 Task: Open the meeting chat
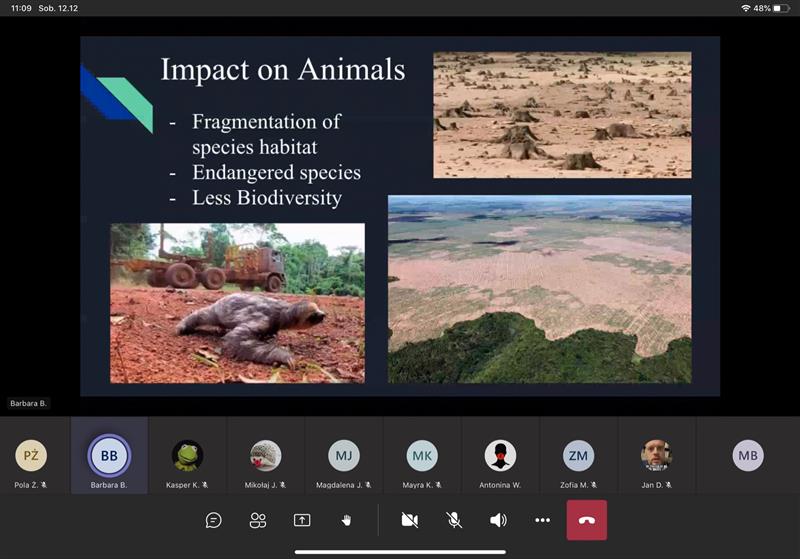pyautogui.click(x=213, y=520)
